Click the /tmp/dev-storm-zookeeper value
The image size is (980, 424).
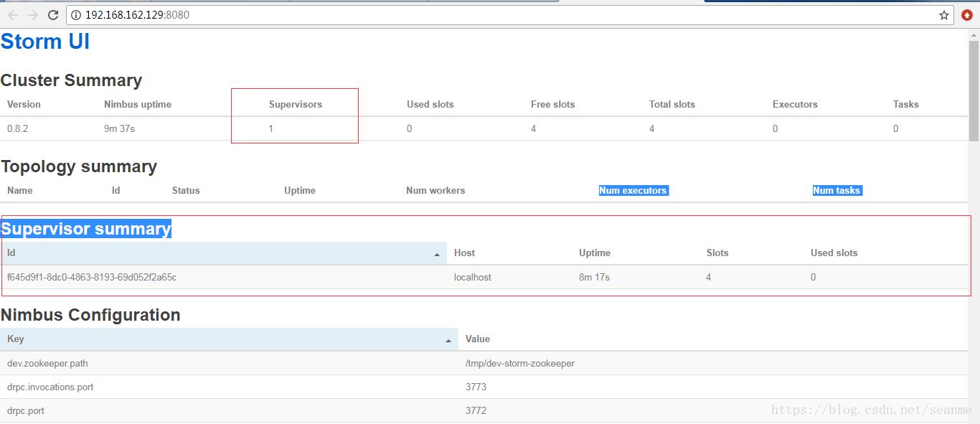pyautogui.click(x=520, y=364)
